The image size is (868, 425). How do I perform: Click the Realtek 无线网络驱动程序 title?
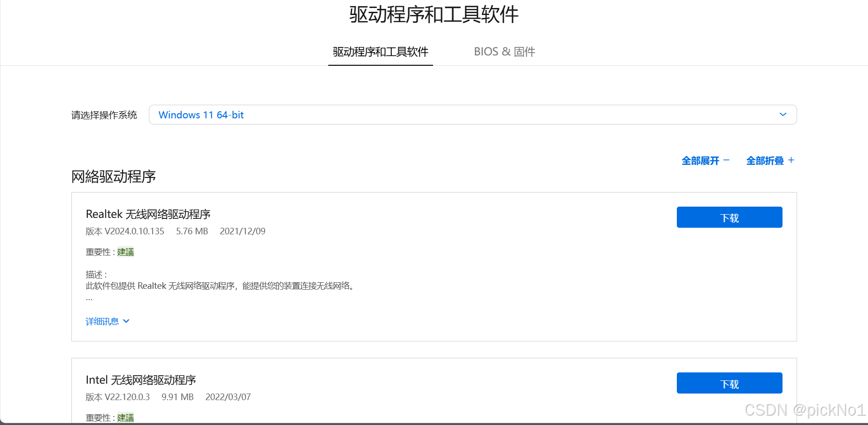click(148, 214)
